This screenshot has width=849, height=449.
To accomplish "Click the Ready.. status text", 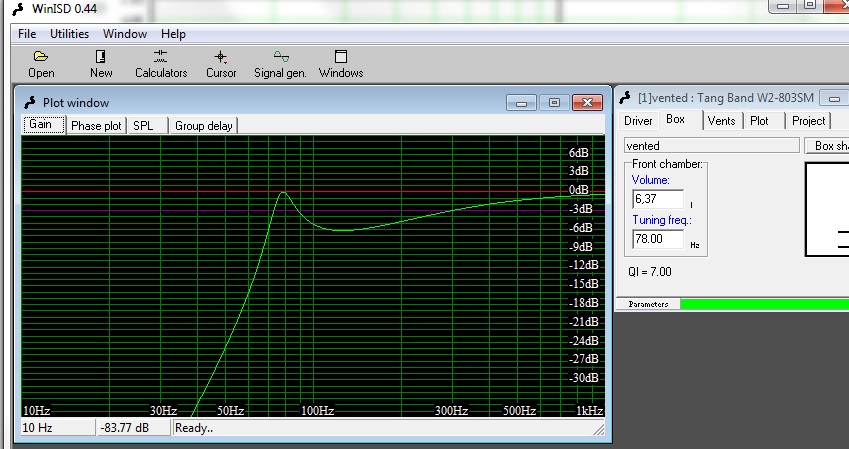I will point(194,428).
